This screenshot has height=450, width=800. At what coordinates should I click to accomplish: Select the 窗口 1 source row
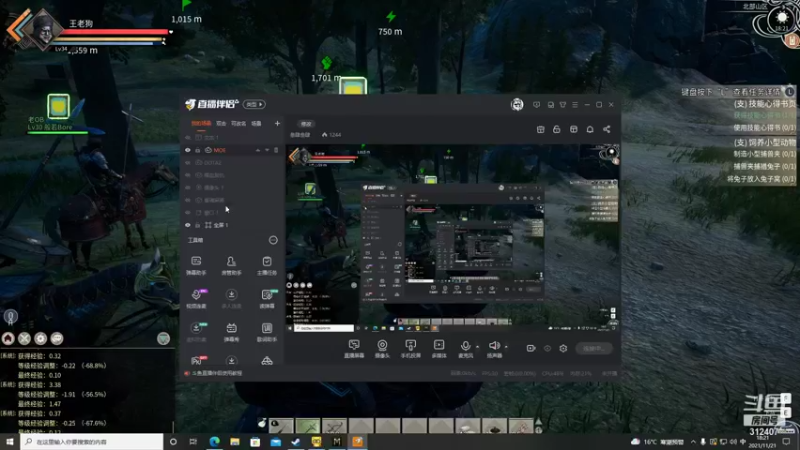coord(232,212)
